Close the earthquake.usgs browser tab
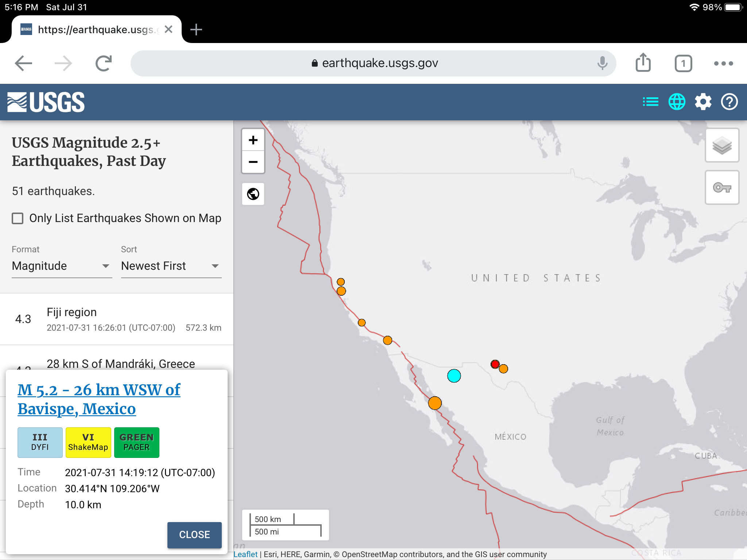The height and width of the screenshot is (560, 747). [169, 30]
